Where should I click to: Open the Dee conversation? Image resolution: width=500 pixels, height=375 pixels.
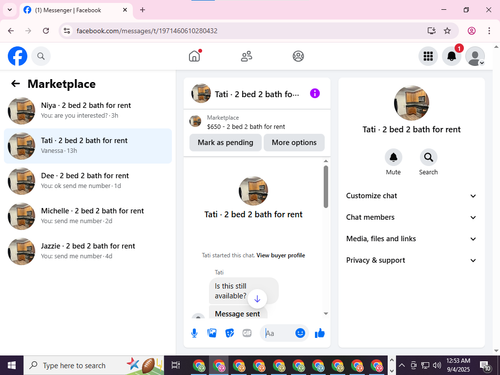coord(88,181)
